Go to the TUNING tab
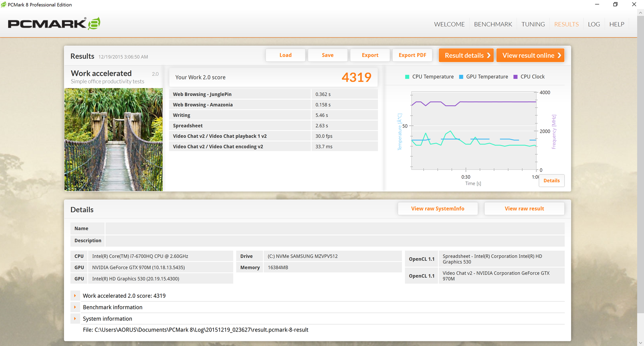 click(533, 24)
